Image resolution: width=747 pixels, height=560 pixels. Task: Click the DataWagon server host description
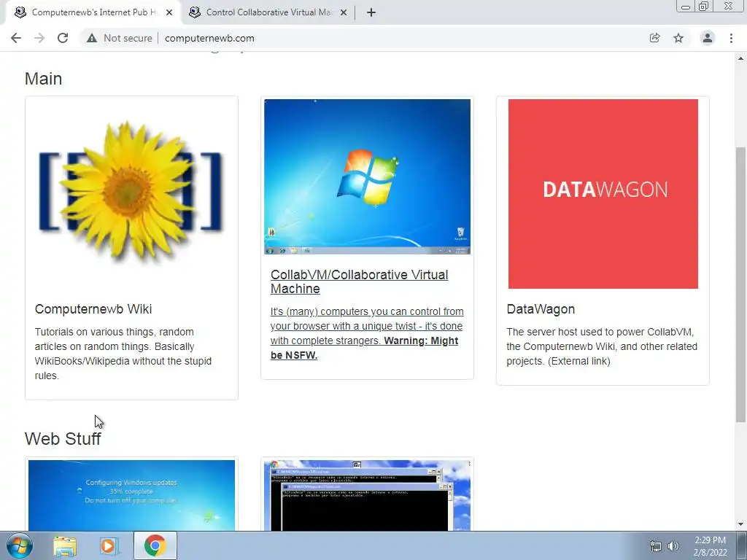tap(602, 346)
